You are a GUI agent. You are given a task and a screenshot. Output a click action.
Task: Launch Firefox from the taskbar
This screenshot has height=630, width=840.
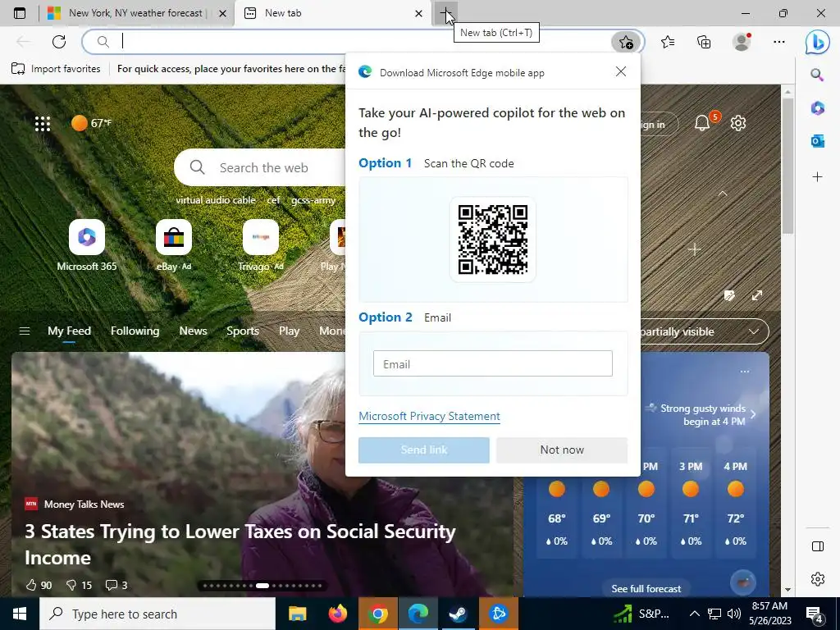coord(337,614)
